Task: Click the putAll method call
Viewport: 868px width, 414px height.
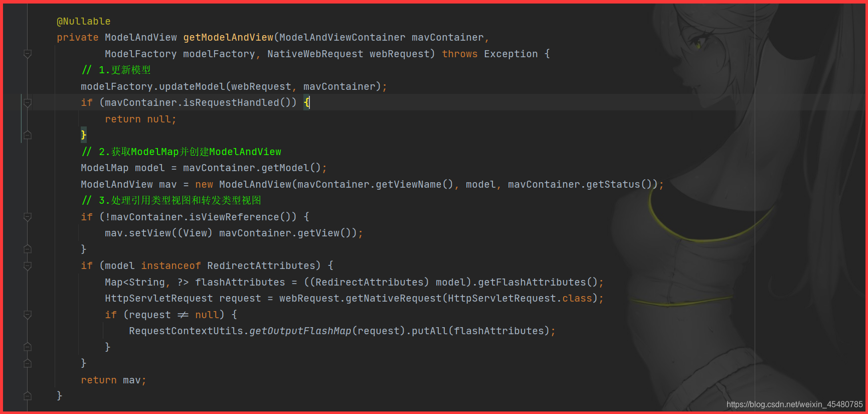Action: (x=430, y=331)
